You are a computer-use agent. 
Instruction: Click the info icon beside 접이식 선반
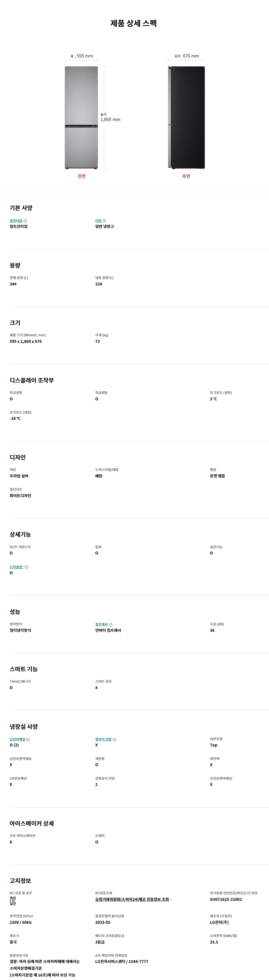114,740
